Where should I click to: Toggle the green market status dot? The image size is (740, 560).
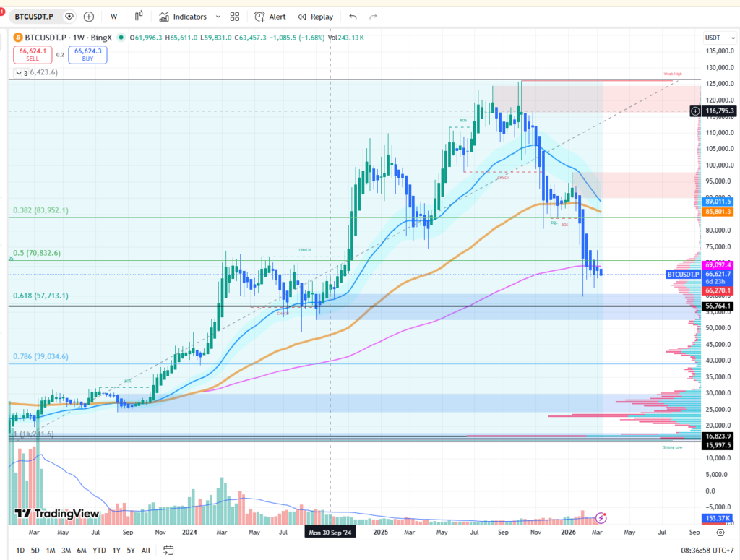coord(121,37)
